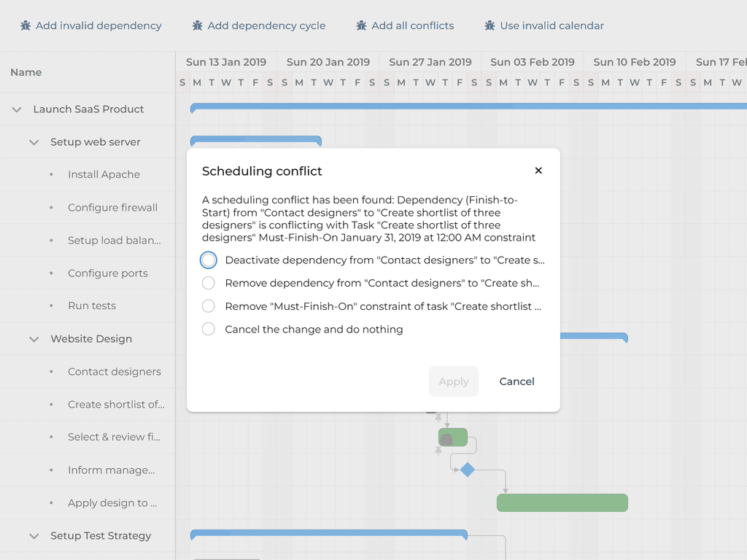
Task: Dismiss the Scheduling conflict dialog via the X icon
Action: click(538, 170)
